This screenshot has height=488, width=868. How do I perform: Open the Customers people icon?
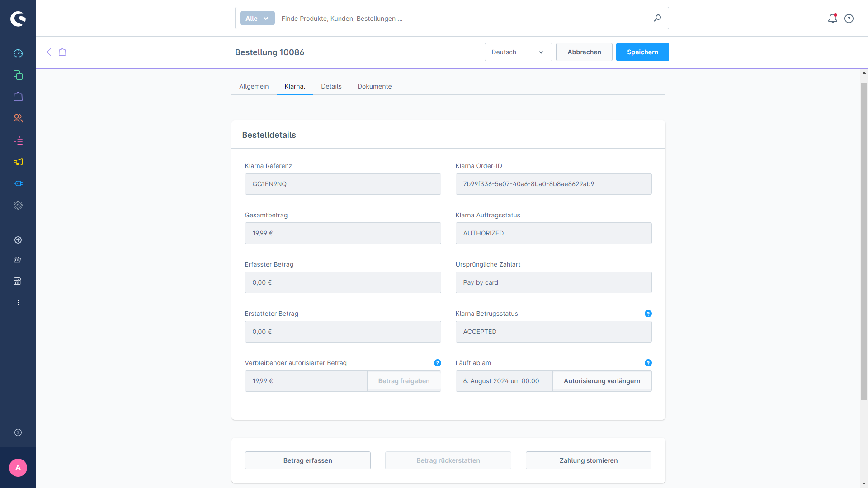pyautogui.click(x=18, y=118)
